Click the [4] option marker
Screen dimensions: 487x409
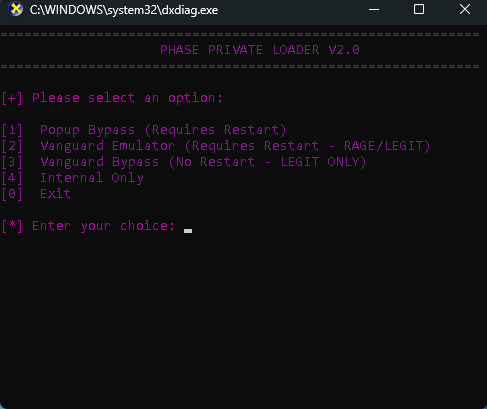[12, 178]
